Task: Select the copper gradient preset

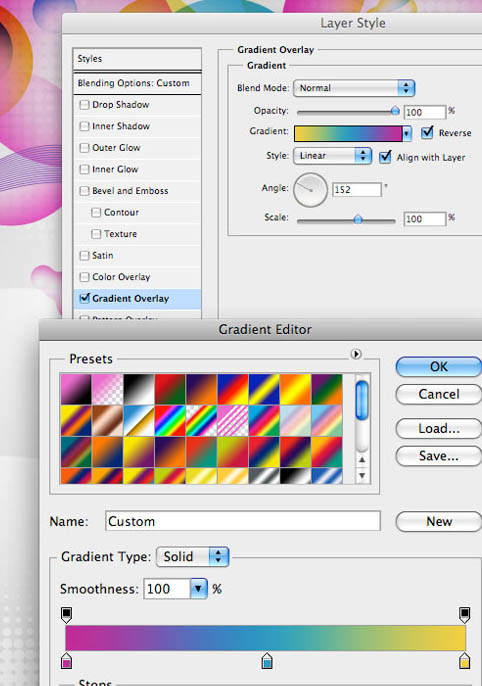Action: point(108,420)
